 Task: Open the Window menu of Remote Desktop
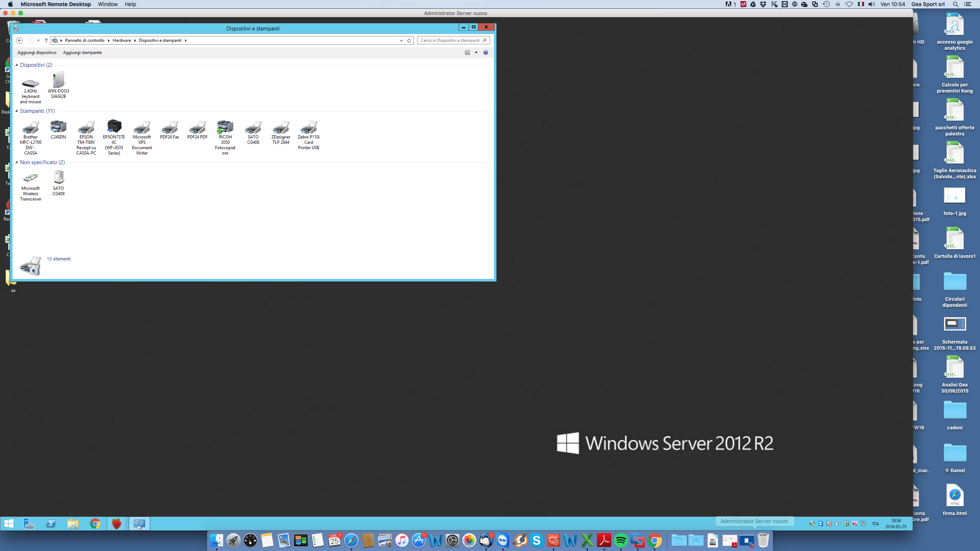pyautogui.click(x=108, y=4)
